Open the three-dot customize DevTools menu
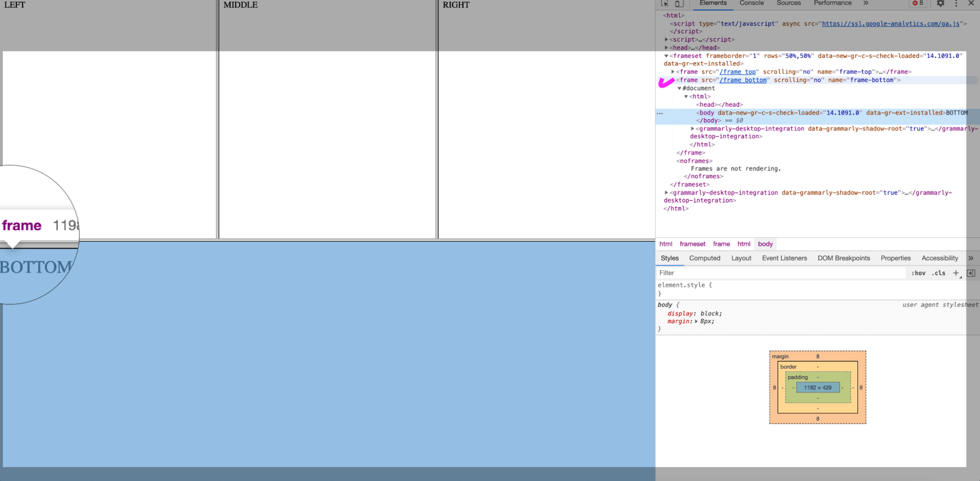This screenshot has height=481, width=980. pos(955,3)
